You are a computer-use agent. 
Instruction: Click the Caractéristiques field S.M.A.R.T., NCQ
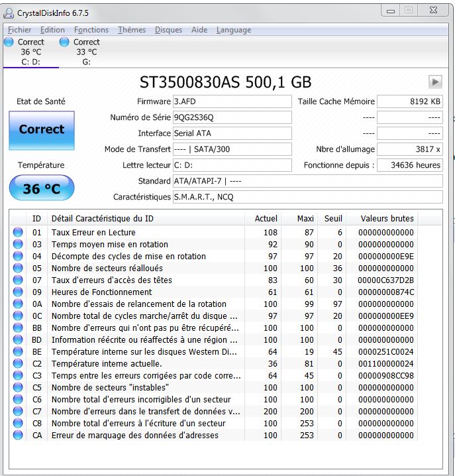307,197
